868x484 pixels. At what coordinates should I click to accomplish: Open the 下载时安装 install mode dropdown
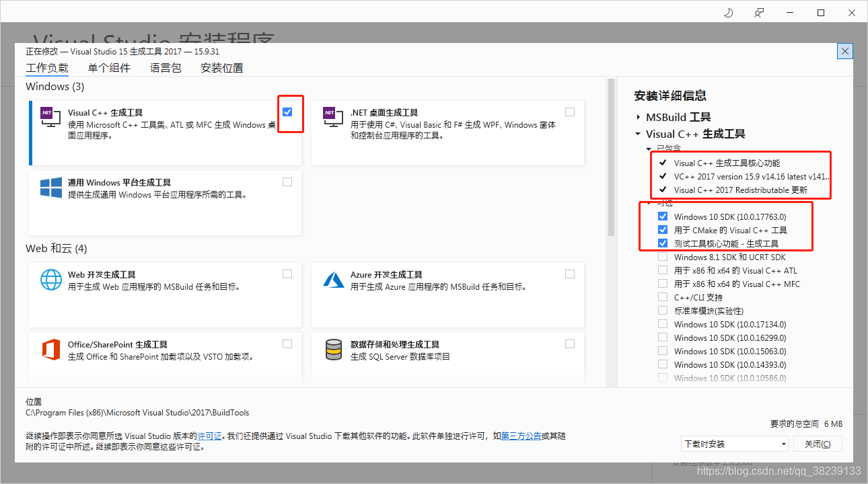tap(734, 444)
